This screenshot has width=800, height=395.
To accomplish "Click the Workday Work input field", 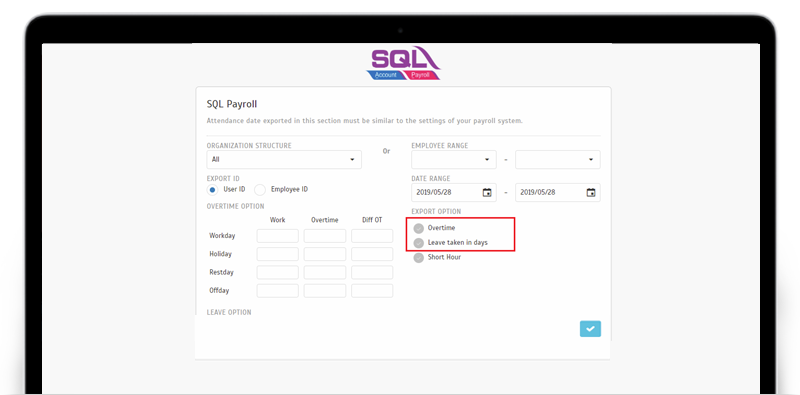I will point(278,236).
